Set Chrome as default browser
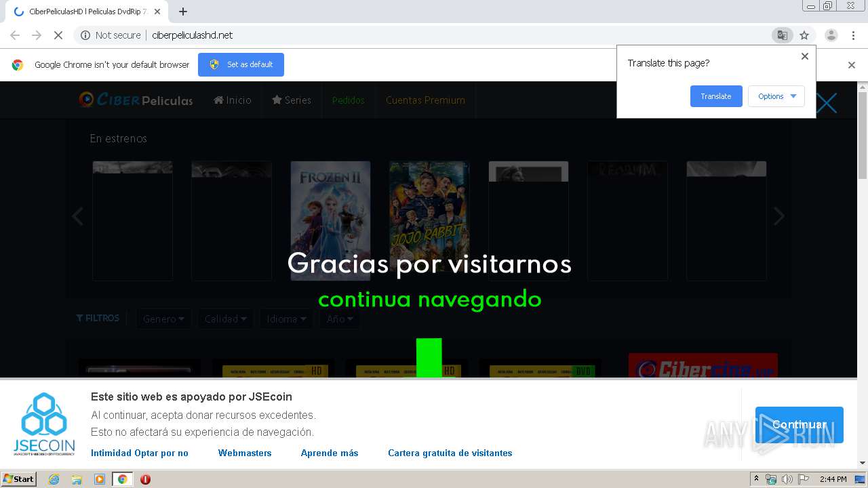This screenshot has width=868, height=488. 241,64
